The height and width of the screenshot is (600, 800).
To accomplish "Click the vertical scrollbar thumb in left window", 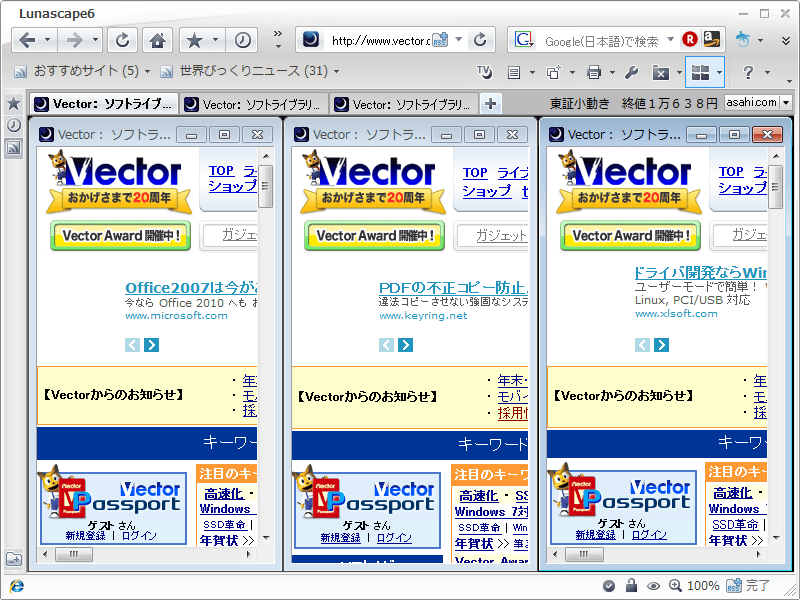I will tap(265, 186).
